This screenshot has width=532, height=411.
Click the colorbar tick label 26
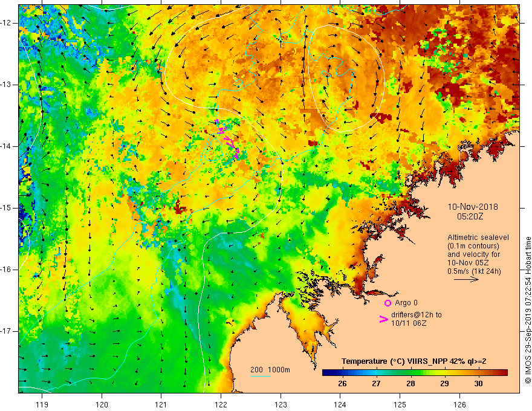point(342,384)
